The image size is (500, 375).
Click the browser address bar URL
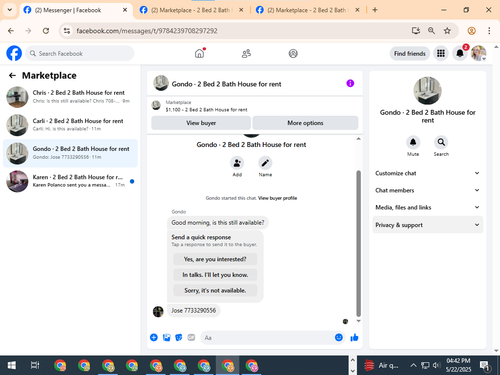147,31
